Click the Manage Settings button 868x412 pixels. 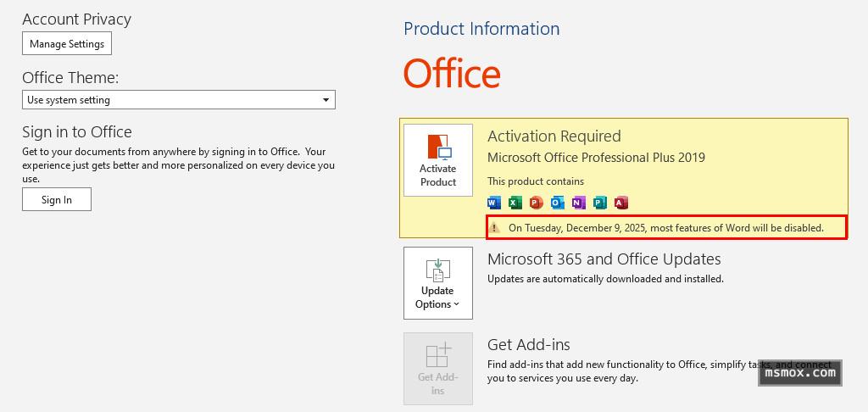tap(67, 43)
